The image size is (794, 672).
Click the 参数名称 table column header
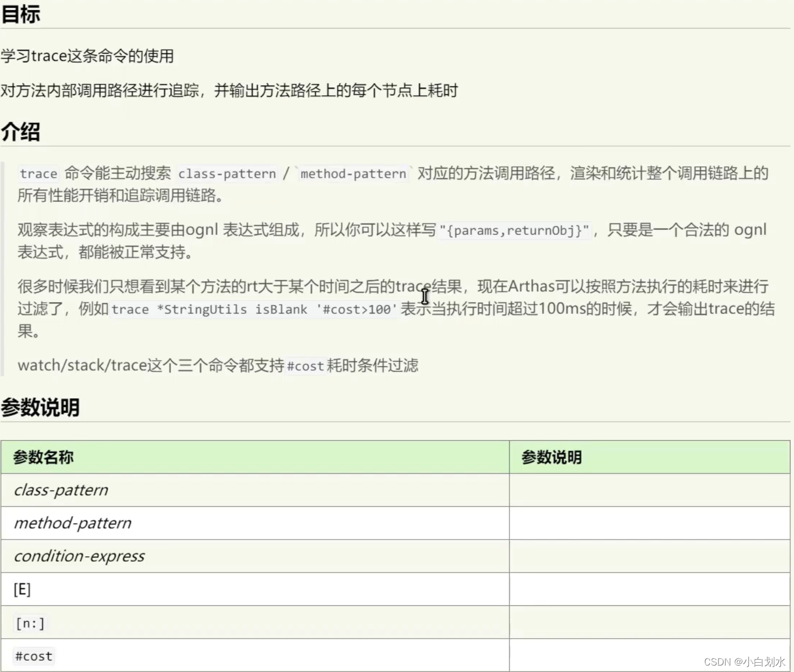pyautogui.click(x=255, y=457)
